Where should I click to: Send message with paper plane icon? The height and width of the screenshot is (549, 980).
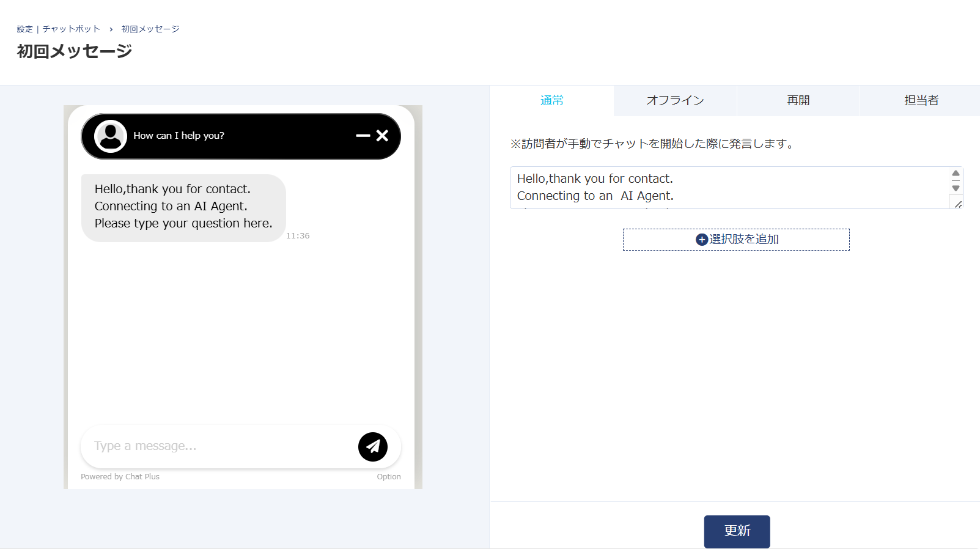tap(373, 447)
